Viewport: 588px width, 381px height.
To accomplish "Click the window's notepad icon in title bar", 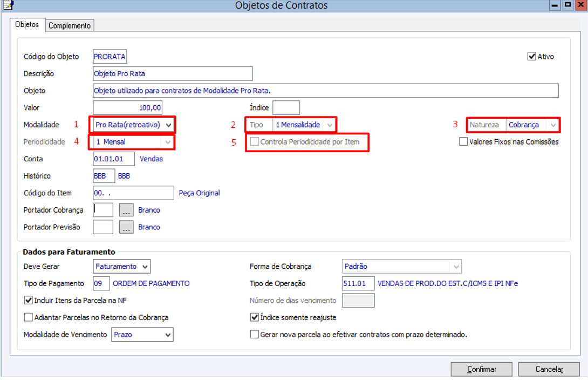I will pos(8,4).
